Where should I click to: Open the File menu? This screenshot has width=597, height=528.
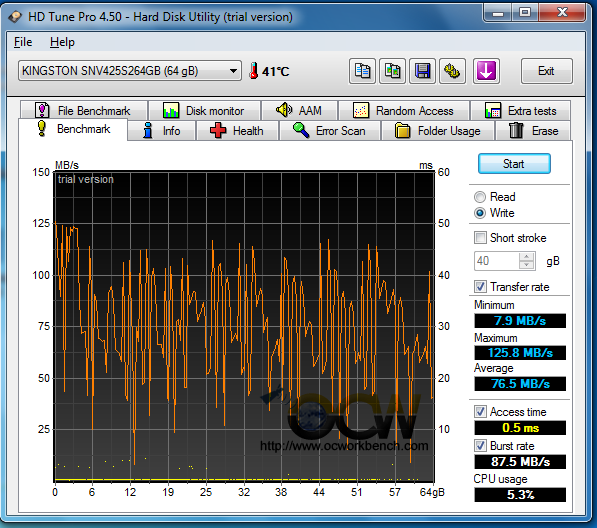pos(23,42)
